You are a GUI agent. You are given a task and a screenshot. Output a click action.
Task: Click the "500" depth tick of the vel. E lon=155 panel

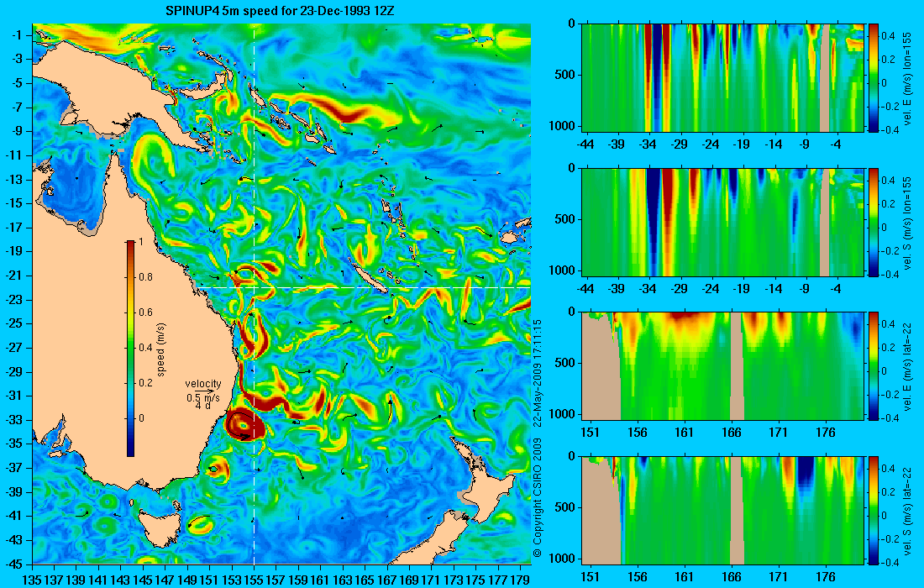coord(566,75)
